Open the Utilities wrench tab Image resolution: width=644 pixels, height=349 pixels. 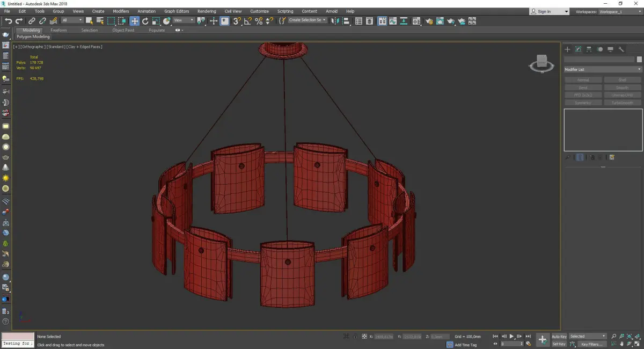click(621, 49)
